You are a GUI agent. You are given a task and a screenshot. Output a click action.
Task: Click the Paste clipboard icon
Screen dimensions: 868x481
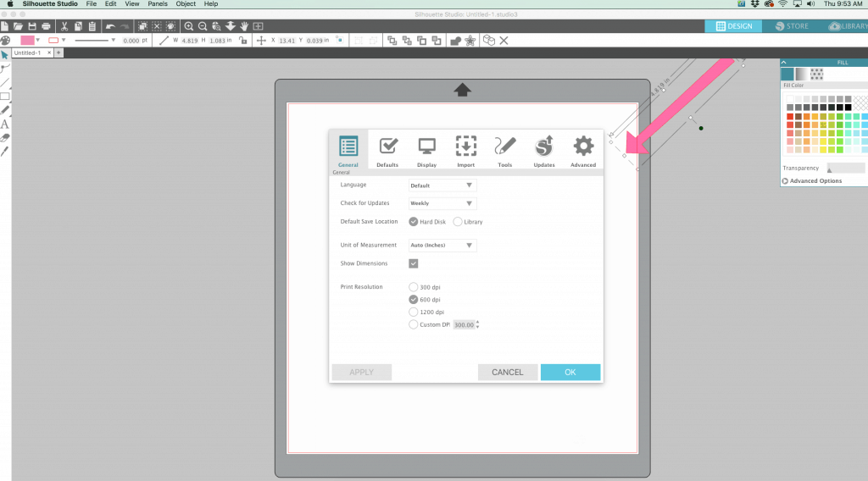click(x=92, y=26)
